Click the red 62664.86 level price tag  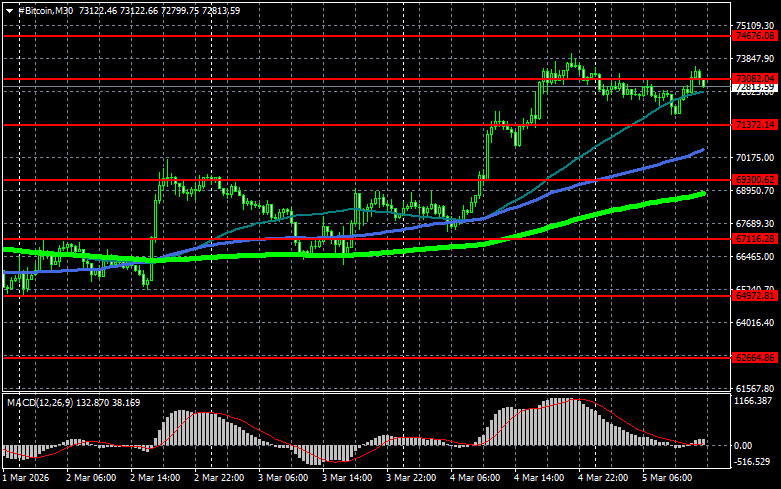coord(755,358)
